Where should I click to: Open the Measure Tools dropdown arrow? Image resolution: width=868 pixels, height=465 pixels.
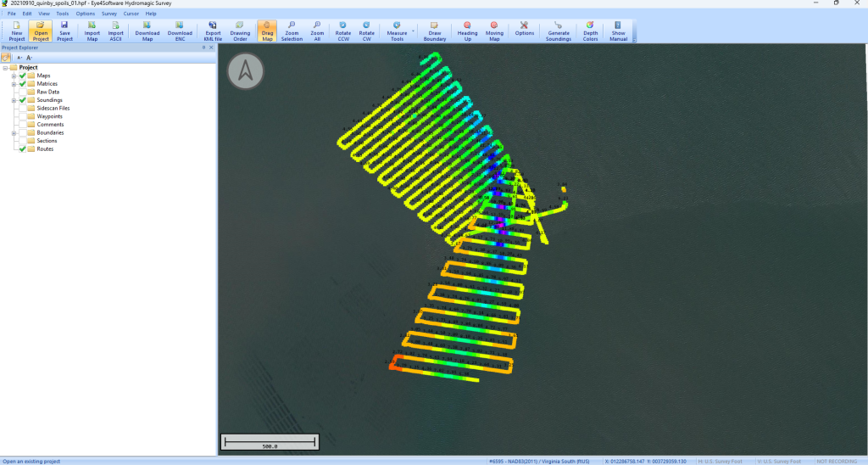click(x=413, y=31)
